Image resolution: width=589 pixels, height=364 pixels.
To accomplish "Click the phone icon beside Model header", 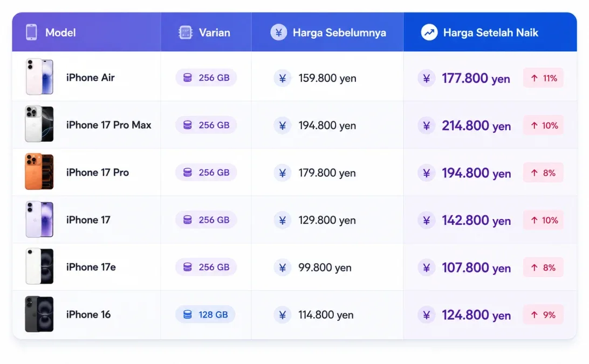I will coord(31,32).
